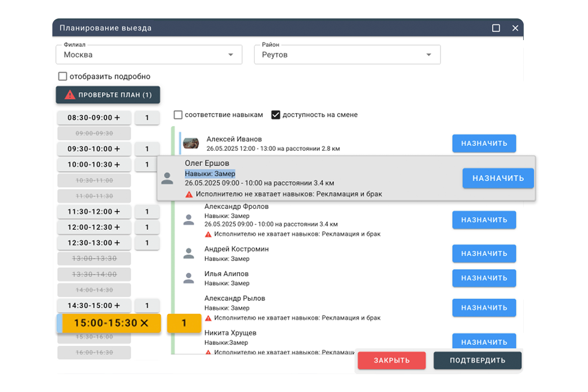588x392 pixels.
Task: Click Алексей Иванов's photo thumbnail
Action: click(191, 143)
